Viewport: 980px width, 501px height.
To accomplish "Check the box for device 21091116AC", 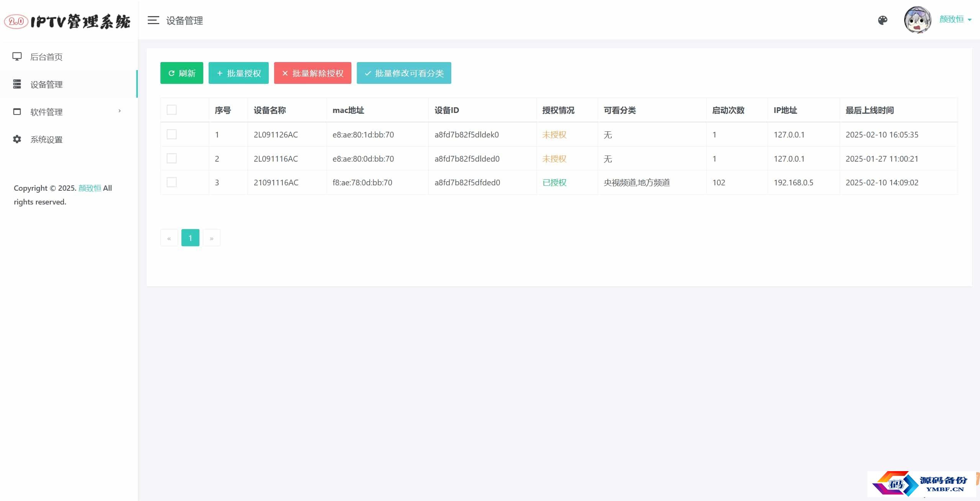I will click(x=172, y=182).
